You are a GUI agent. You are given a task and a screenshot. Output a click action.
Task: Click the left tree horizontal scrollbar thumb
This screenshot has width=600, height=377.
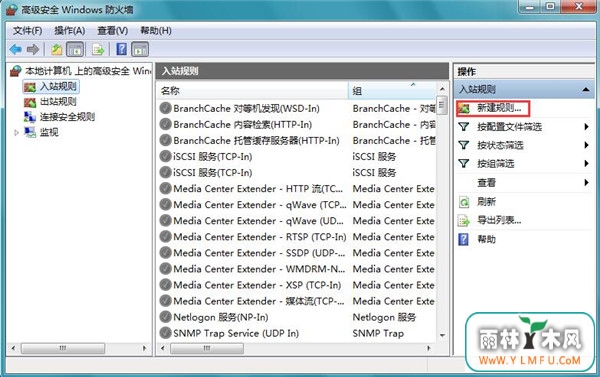(63, 349)
